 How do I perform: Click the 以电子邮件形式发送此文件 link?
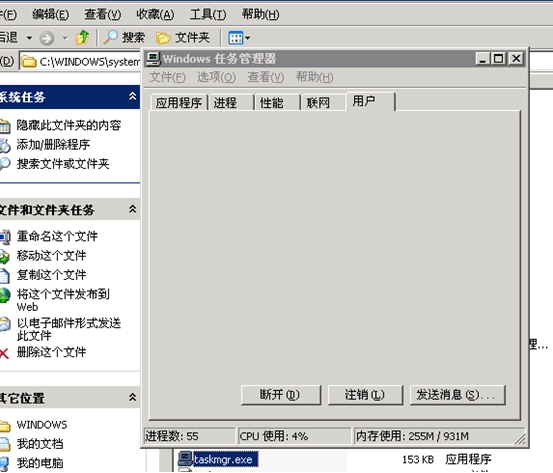[x=69, y=329]
